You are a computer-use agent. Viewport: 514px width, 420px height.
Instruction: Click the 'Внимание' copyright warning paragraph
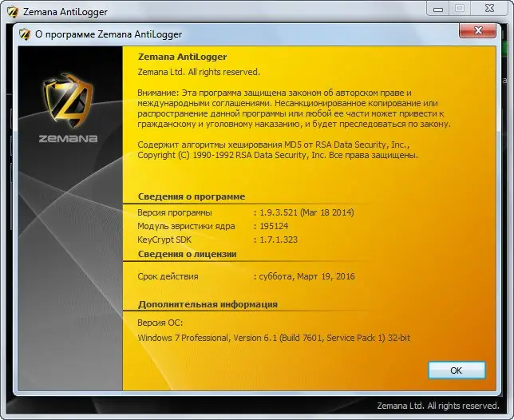click(x=294, y=109)
